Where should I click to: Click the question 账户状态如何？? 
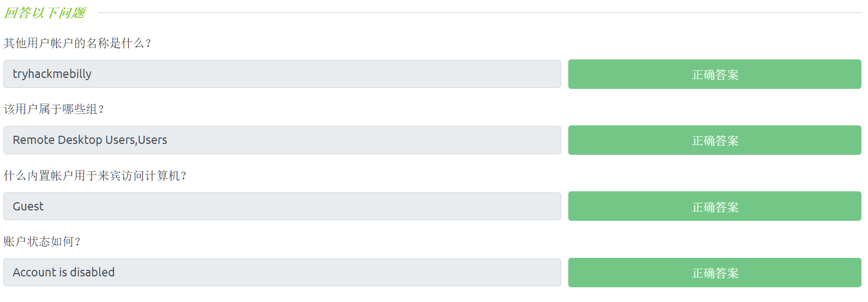(42, 241)
